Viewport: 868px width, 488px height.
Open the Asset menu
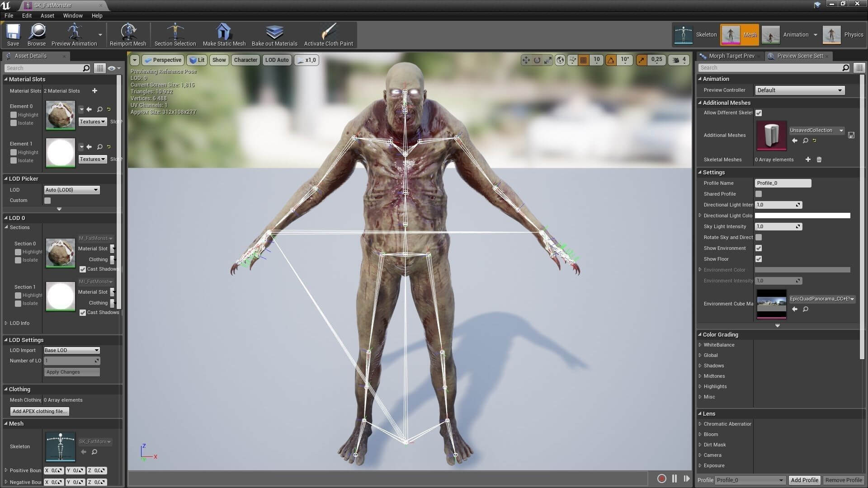[47, 15]
